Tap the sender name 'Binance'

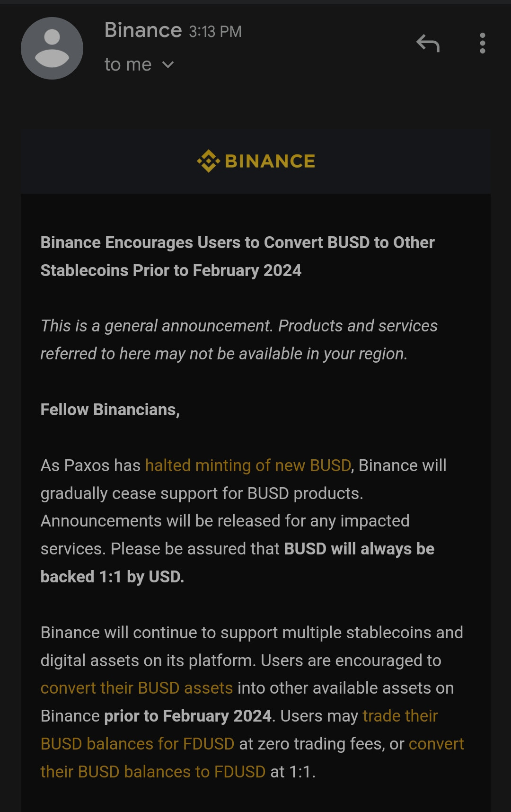143,30
